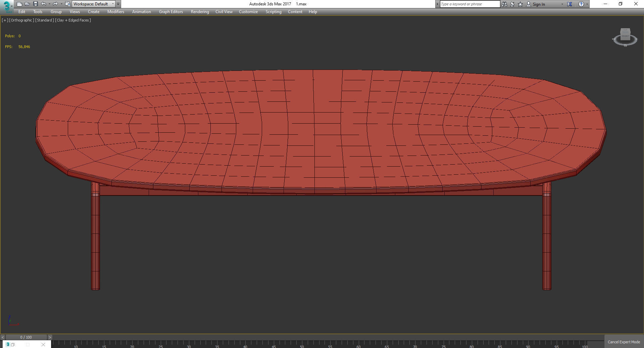This screenshot has height=348, width=644.
Task: Open the Create menu
Action: [94, 12]
